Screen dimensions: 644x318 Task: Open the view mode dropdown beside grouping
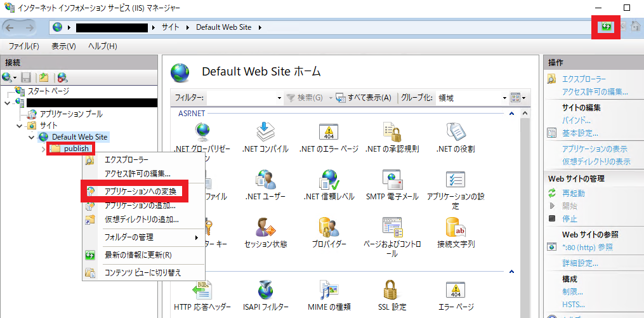point(518,98)
